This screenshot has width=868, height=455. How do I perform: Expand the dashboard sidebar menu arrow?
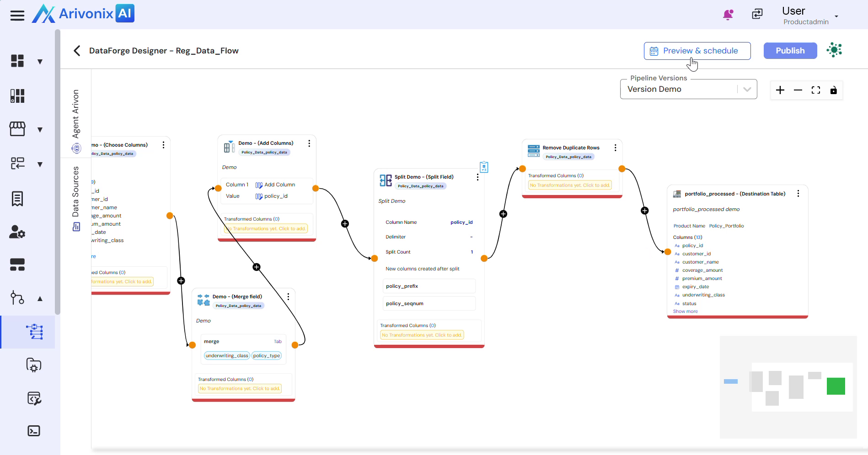tap(40, 62)
